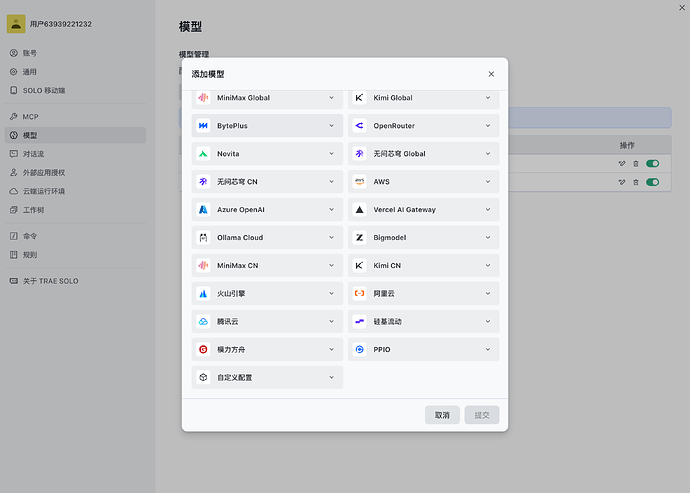The height and width of the screenshot is (493, 690).
Task: Expand the Azure OpenAI chevron
Action: 331,210
